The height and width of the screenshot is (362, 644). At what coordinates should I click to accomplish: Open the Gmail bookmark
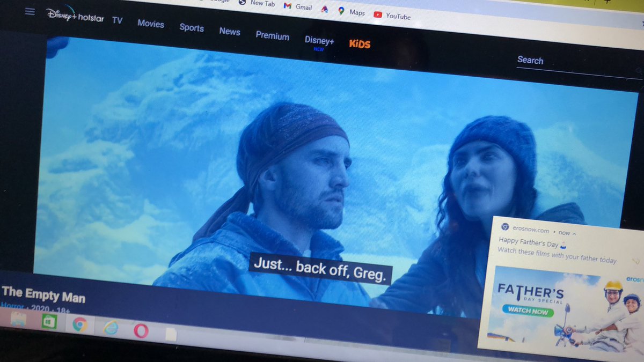(x=298, y=6)
